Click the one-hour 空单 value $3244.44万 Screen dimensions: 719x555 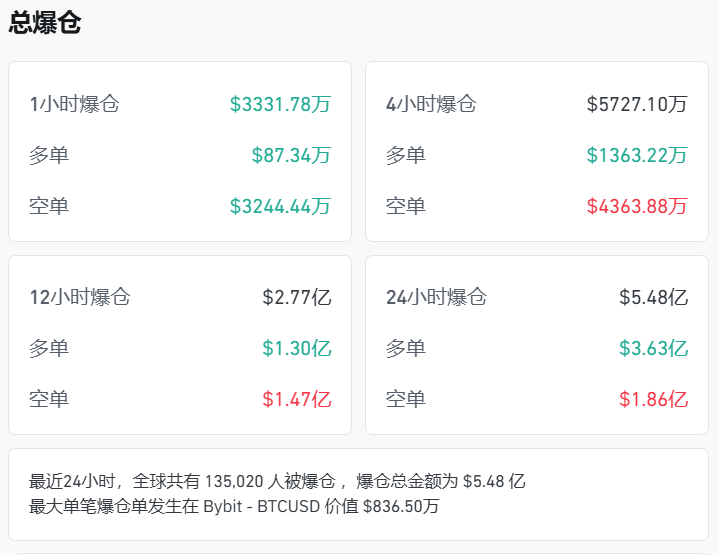click(x=280, y=206)
